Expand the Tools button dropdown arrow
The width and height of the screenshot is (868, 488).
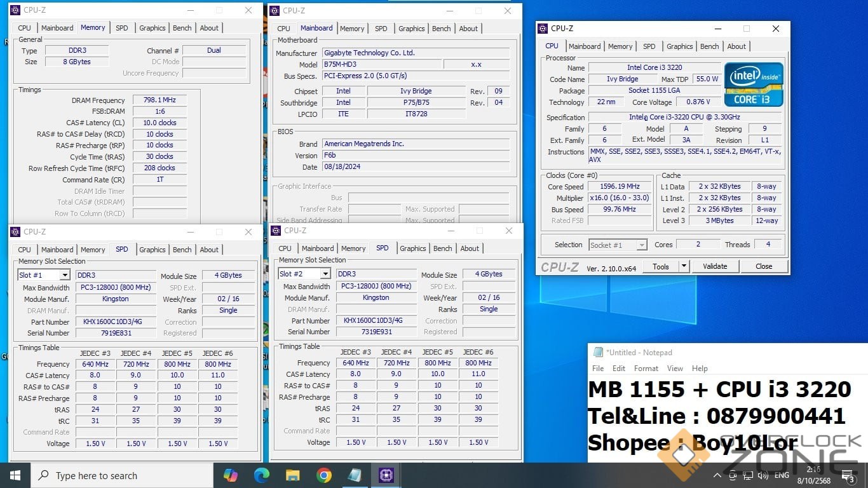tap(684, 267)
